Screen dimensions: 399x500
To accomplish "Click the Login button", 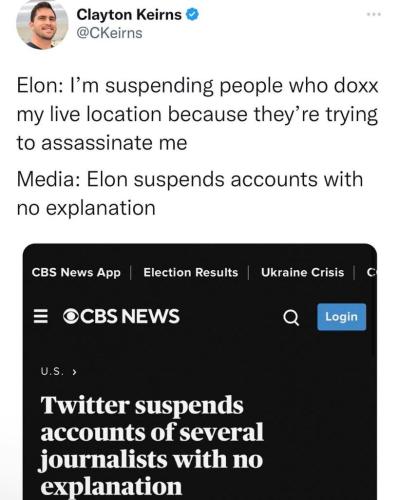I will tap(342, 317).
